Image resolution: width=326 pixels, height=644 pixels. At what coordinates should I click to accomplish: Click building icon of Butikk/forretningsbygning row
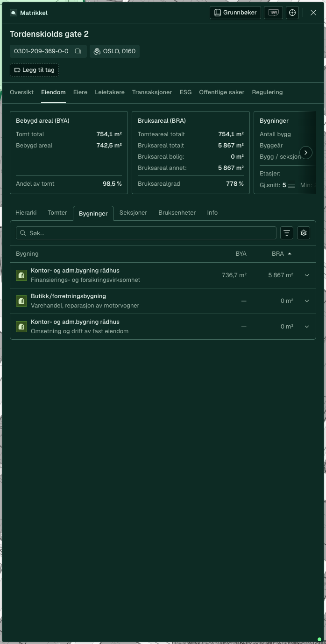pos(21,301)
